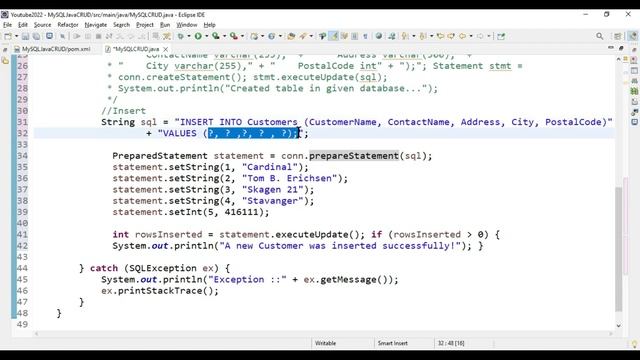The image size is (640, 360).
Task: Click line number 41 in gutter
Action: point(22,235)
